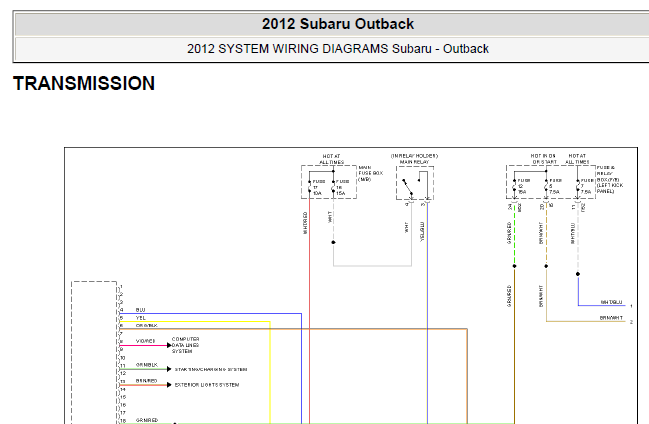The width and height of the screenshot is (649, 424).
Task: Click the YEL wire label at pin 5
Action: (141, 318)
